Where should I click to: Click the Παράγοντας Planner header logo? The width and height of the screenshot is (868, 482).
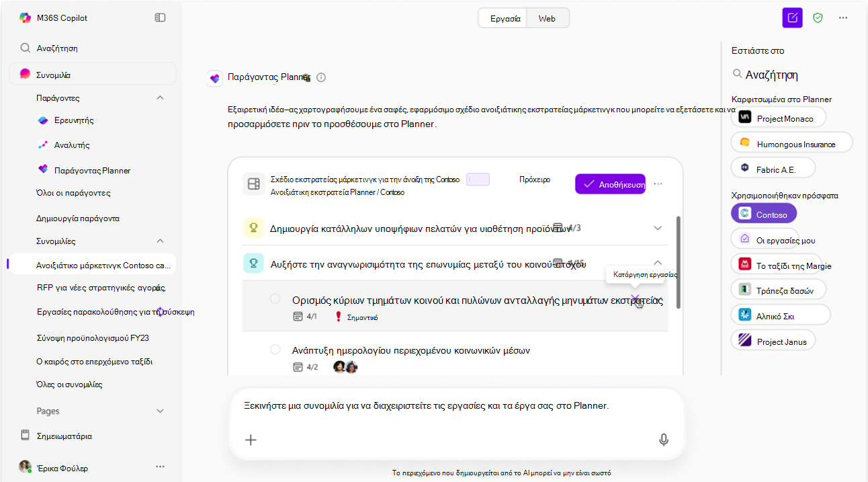pos(215,78)
